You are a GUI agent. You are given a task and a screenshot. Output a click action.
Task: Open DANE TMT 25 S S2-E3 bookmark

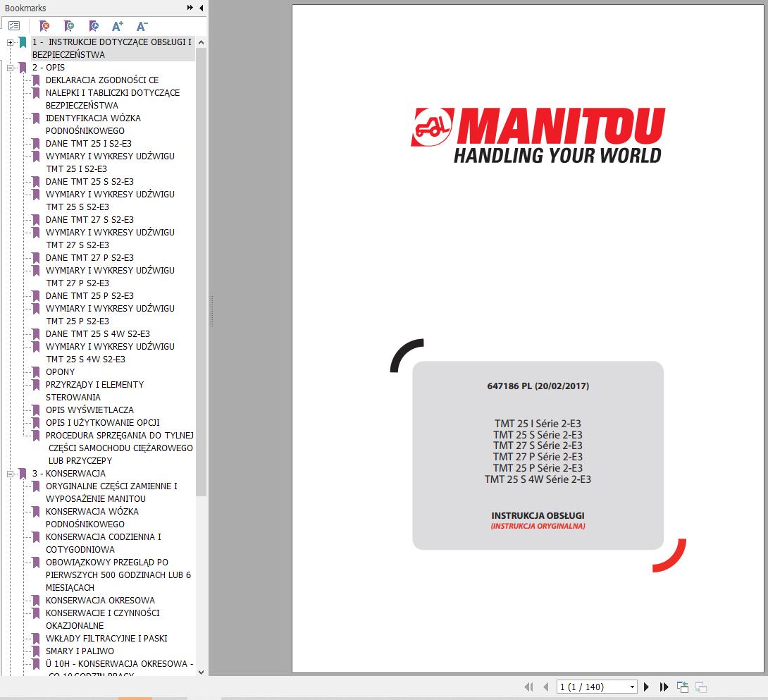click(89, 182)
